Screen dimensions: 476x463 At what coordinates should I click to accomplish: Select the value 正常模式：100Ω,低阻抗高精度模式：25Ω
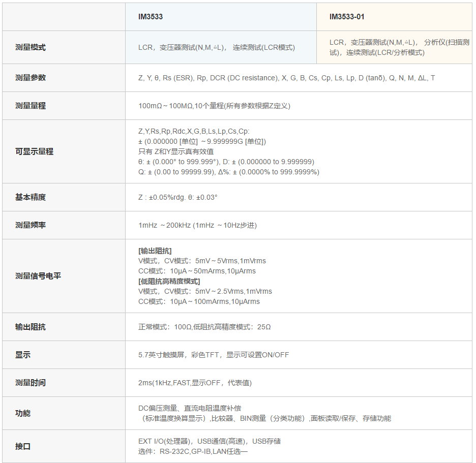pyautogui.click(x=204, y=327)
